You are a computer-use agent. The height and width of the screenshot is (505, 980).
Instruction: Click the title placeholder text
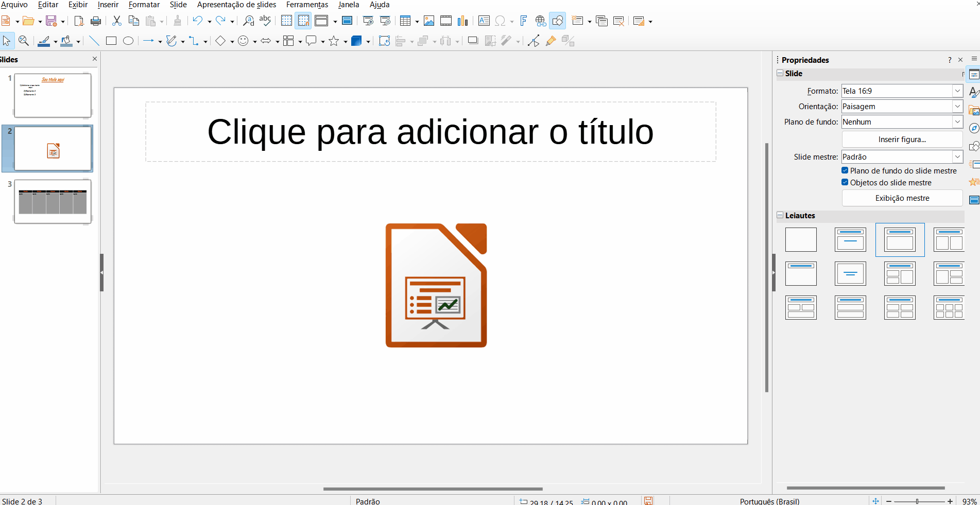(x=431, y=132)
